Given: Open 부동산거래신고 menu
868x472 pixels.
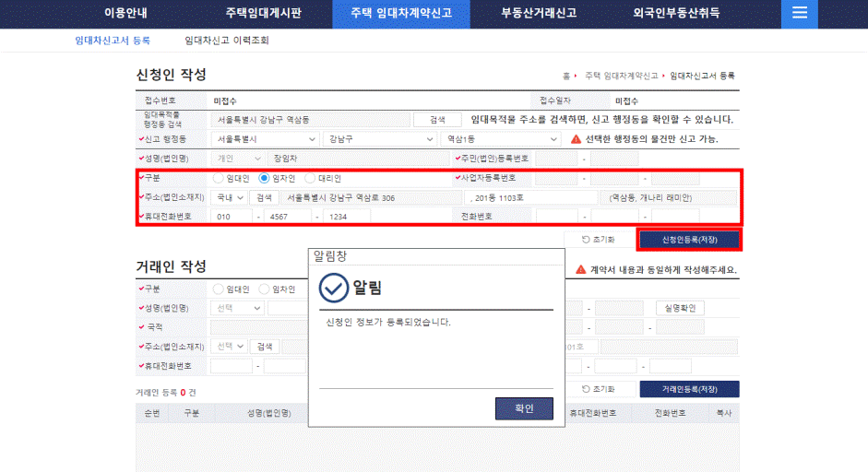Looking at the screenshot, I should (x=539, y=13).
